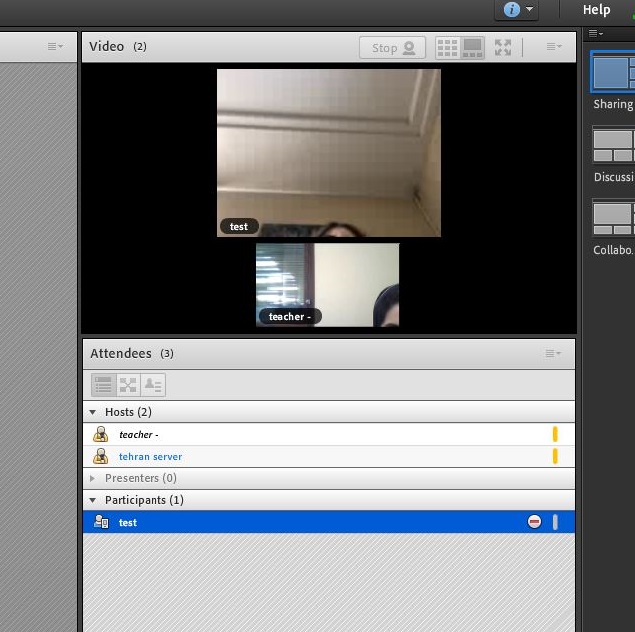Maximize the Video pod to full screen
Image resolution: width=635 pixels, height=632 pixels.
click(503, 48)
